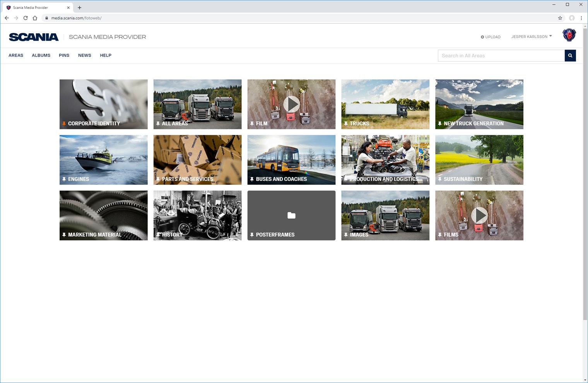Image resolution: width=588 pixels, height=383 pixels.
Task: Click the magnifier search button
Action: [x=570, y=55]
